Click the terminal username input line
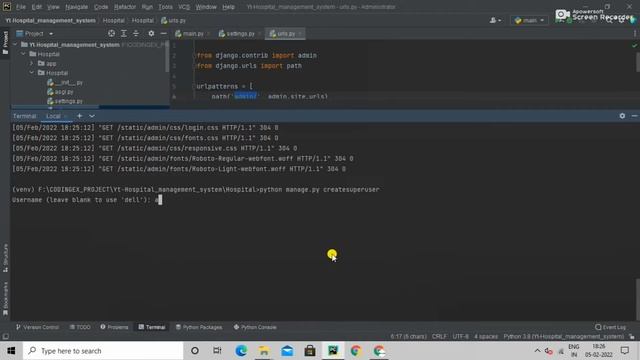 tap(87, 200)
